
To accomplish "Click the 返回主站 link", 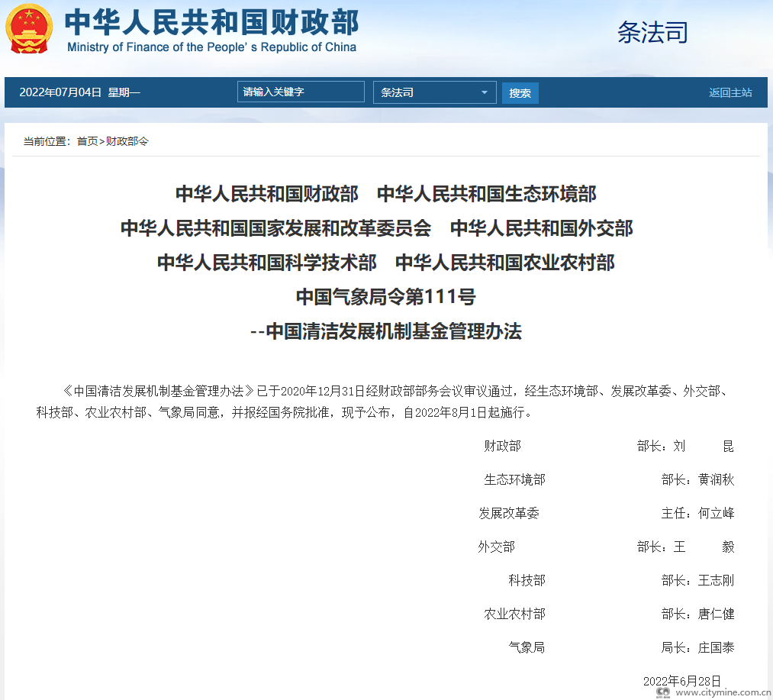I will pyautogui.click(x=730, y=92).
